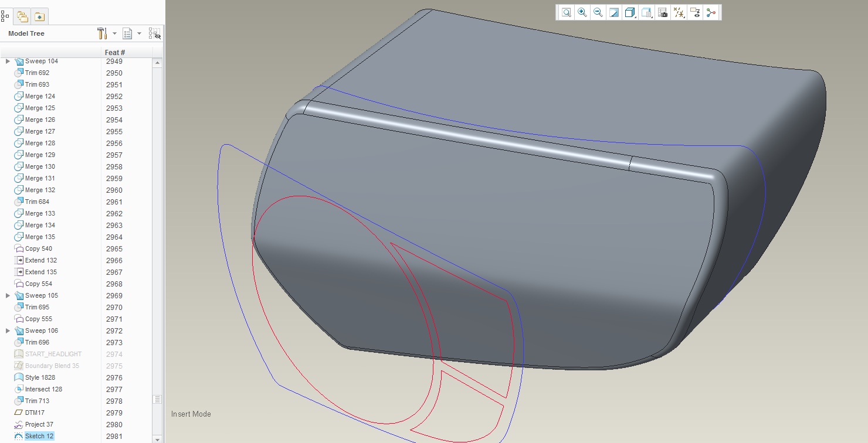This screenshot has height=443, width=868.
Task: Select Merge 127 in the tree
Action: point(40,131)
